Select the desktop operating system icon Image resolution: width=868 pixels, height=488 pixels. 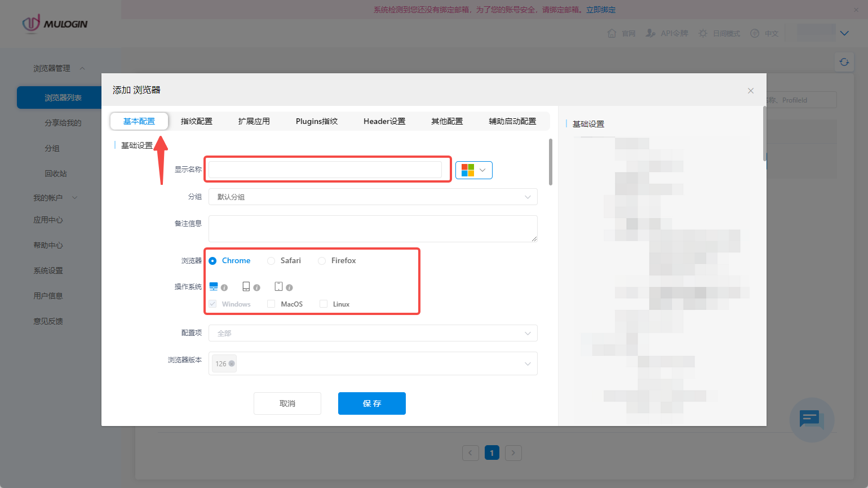214,286
